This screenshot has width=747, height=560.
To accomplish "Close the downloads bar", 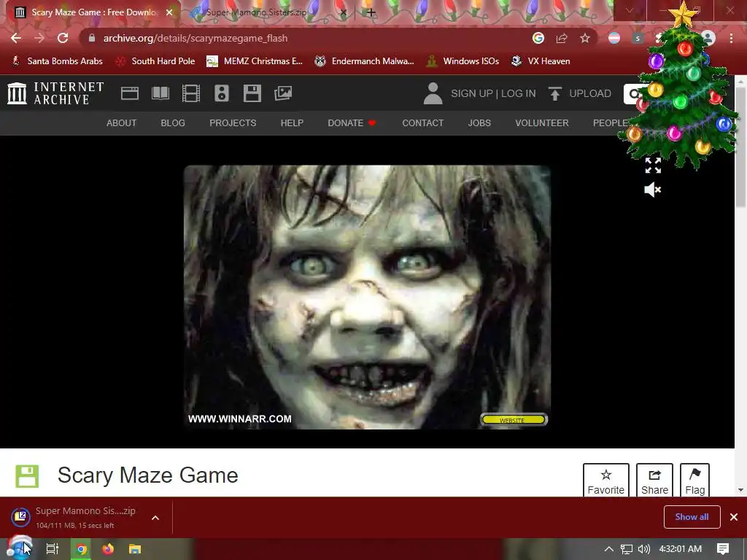I will click(734, 517).
